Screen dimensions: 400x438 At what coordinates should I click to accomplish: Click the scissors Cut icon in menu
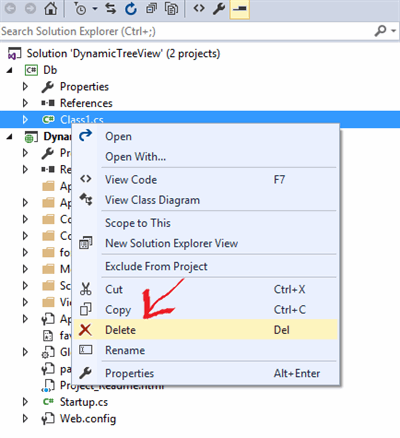(x=86, y=289)
